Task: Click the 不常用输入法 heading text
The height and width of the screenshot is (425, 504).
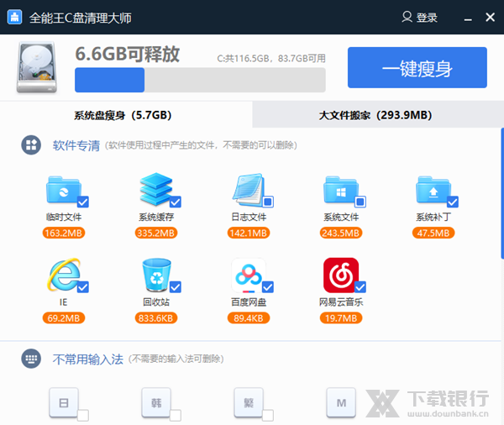Action: point(87,359)
